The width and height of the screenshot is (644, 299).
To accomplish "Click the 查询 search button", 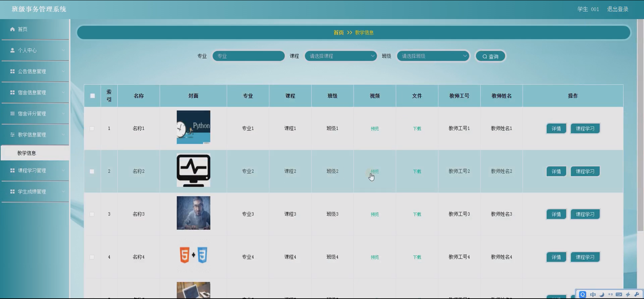I will pyautogui.click(x=490, y=56).
